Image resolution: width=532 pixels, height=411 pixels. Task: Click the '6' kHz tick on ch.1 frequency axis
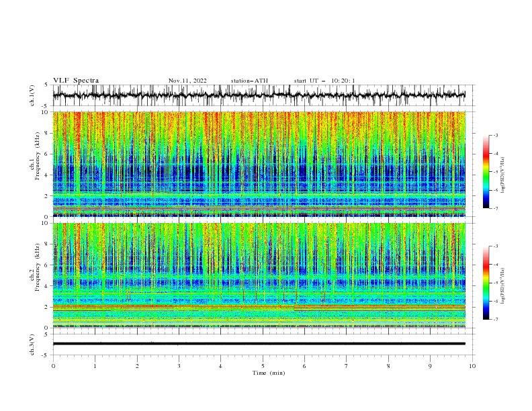pyautogui.click(x=48, y=154)
